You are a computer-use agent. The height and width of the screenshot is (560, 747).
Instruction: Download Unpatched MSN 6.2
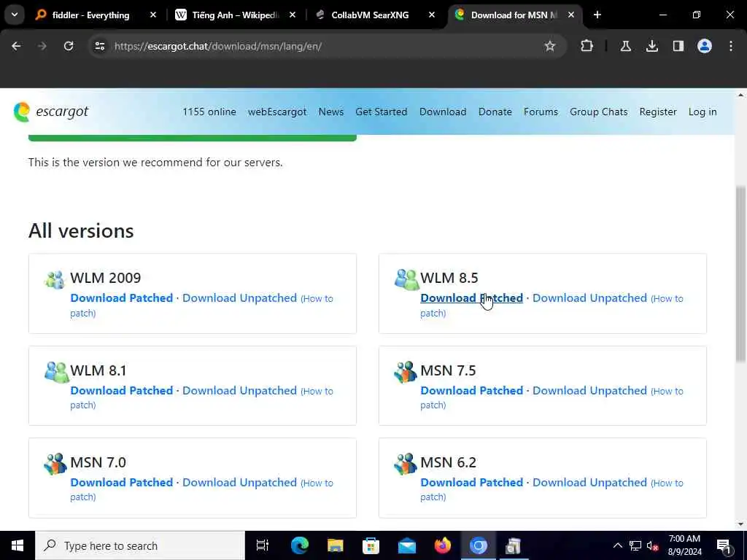pos(589,483)
